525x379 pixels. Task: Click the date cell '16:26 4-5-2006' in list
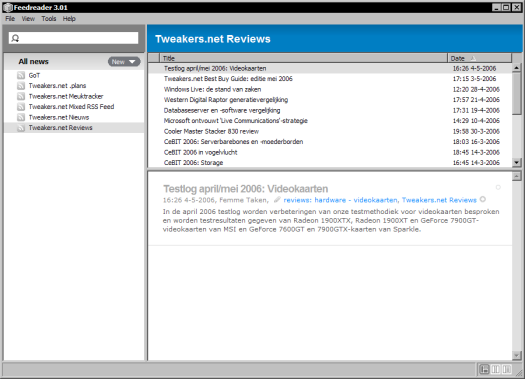tap(474, 68)
